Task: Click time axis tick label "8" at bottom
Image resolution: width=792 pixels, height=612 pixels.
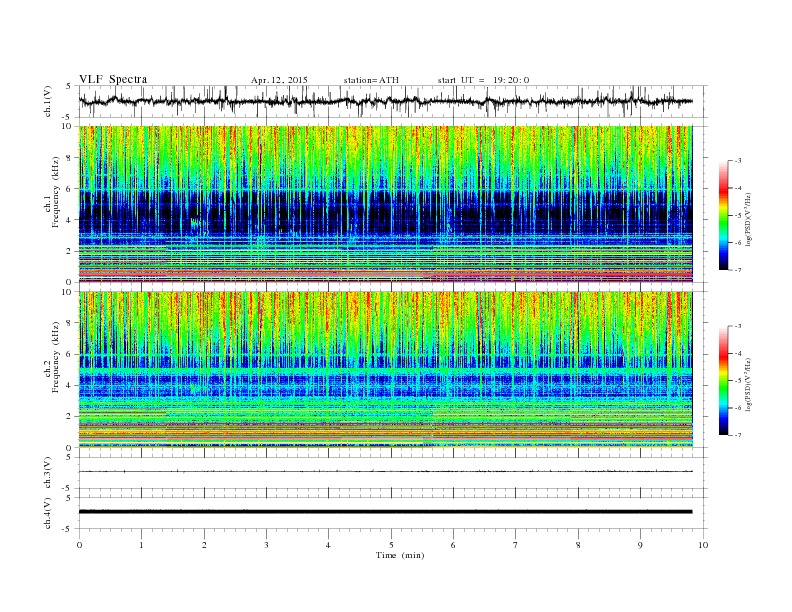Action: click(x=578, y=545)
